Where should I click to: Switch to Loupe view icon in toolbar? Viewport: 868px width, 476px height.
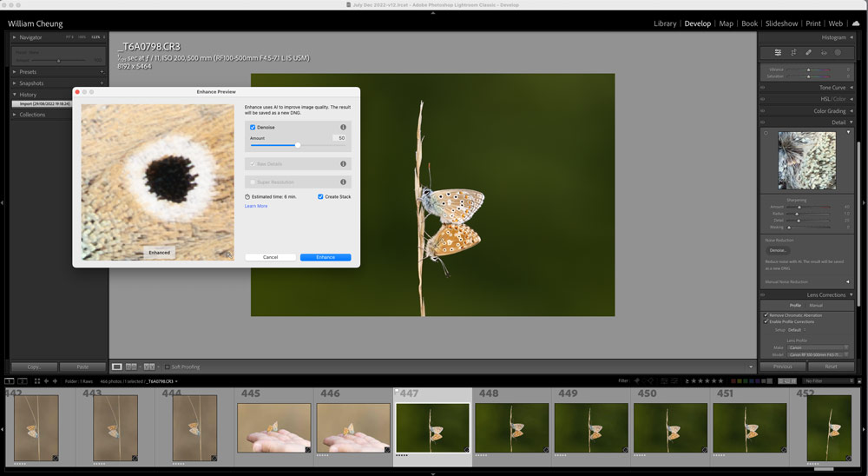pyautogui.click(x=117, y=367)
